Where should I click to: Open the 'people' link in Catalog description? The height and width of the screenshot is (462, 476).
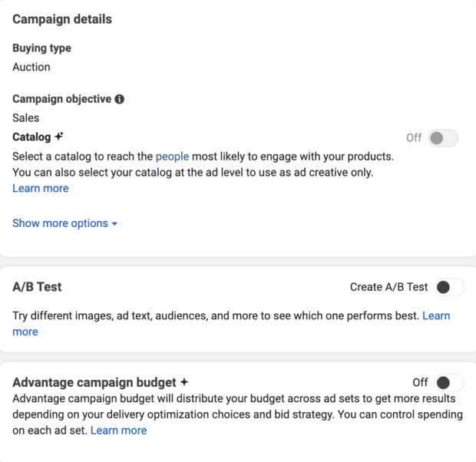[x=172, y=157]
